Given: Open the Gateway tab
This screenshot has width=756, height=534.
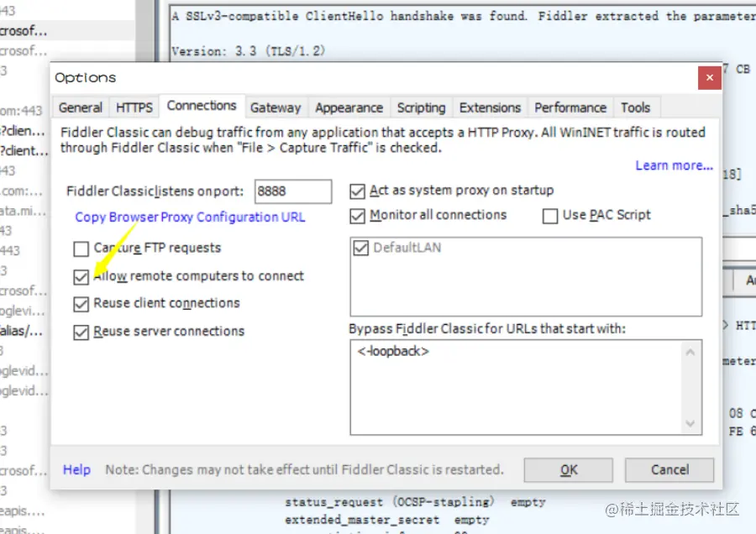Looking at the screenshot, I should tap(276, 107).
